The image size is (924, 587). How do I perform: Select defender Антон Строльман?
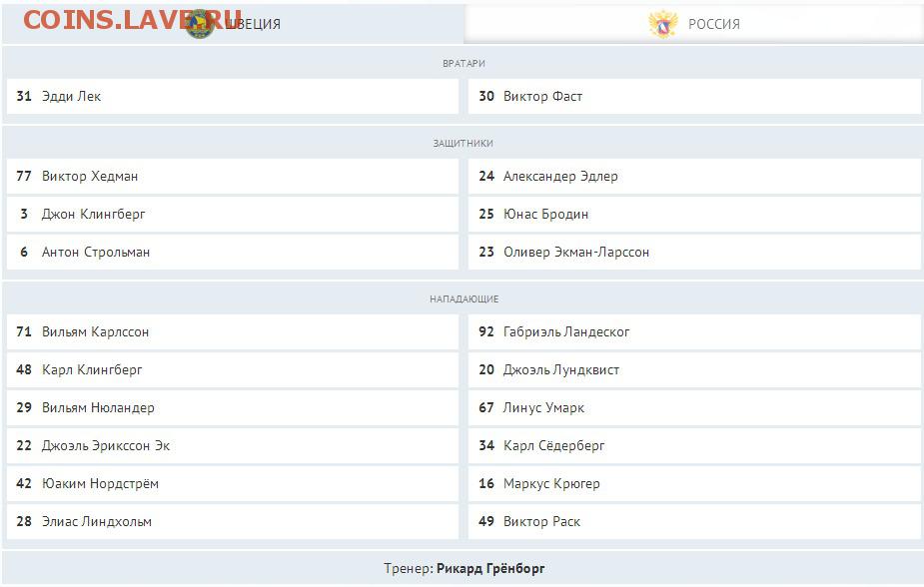232,252
